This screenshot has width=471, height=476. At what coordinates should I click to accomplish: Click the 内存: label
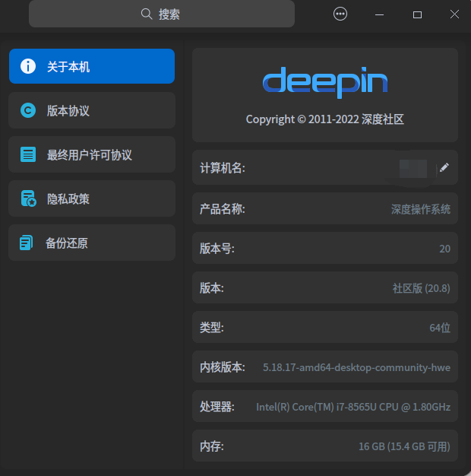212,446
